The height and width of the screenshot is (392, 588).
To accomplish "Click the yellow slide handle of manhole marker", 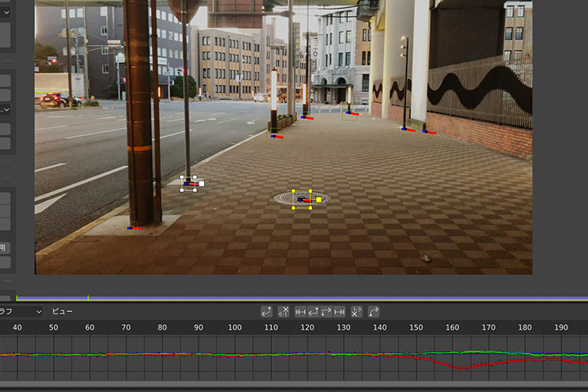I will click(318, 199).
